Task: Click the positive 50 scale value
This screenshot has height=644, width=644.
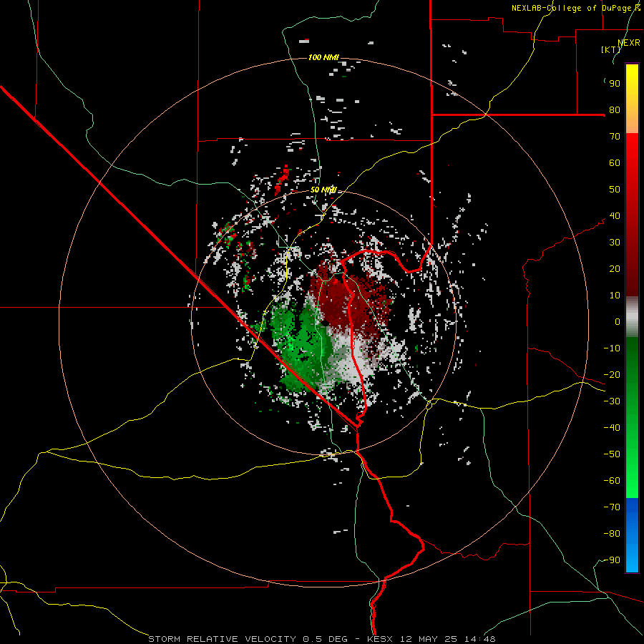Action: 615,190
